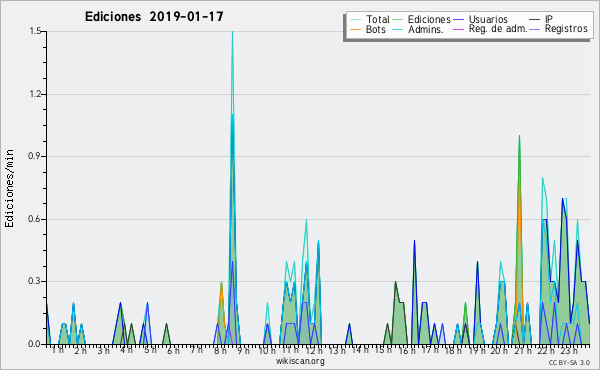600x370 pixels.
Task: Click the '22 h' x-axis label
Action: [x=546, y=350]
